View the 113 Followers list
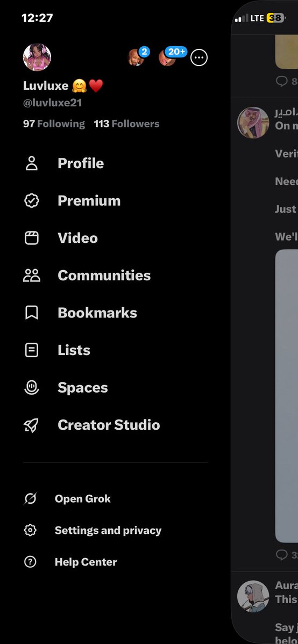298x644 pixels. 126,124
